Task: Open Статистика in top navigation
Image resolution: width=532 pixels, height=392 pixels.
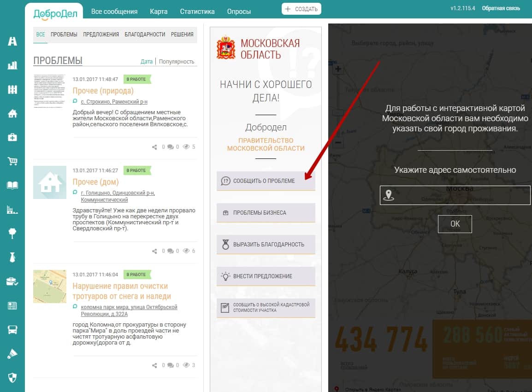Action: point(197,12)
